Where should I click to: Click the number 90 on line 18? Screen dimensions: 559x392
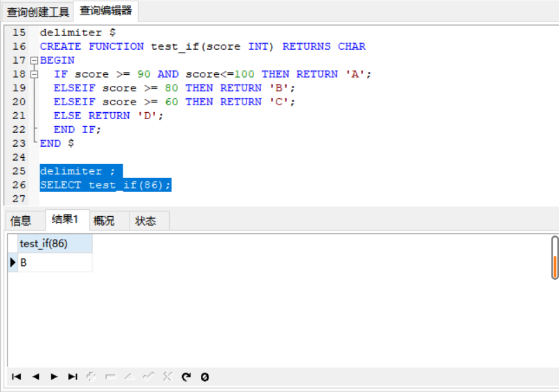143,74
